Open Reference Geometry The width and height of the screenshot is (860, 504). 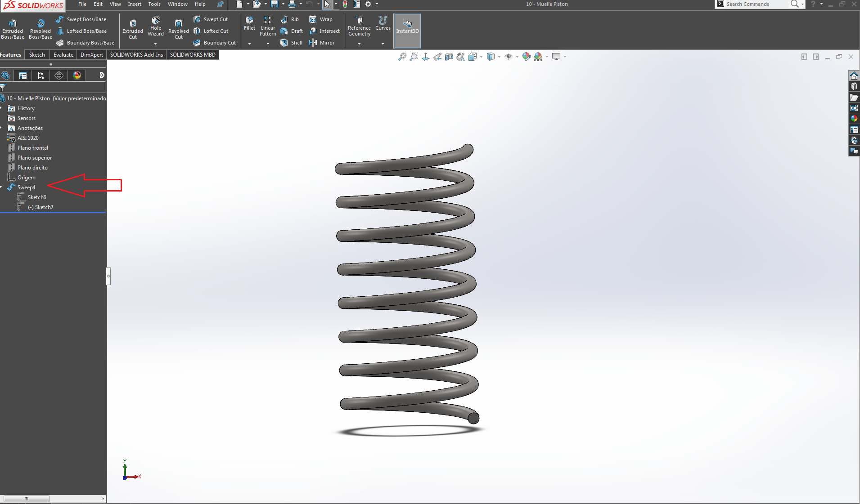(359, 27)
